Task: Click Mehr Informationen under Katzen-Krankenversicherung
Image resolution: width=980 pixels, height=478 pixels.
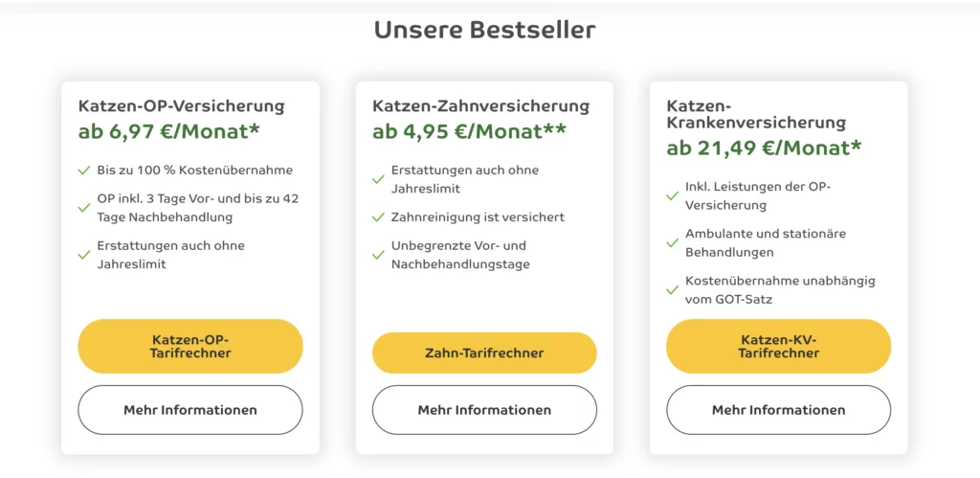Action: coord(778,410)
